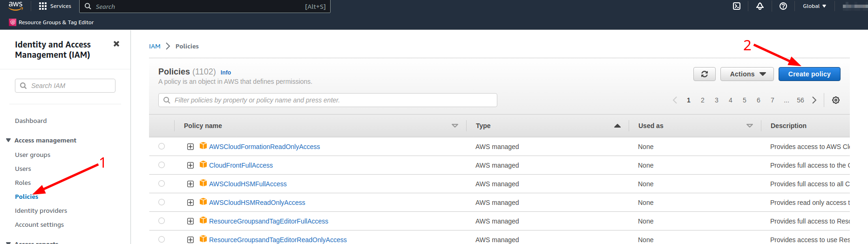
Task: Select CloudFrontFullAccess radio button
Action: coord(162,165)
